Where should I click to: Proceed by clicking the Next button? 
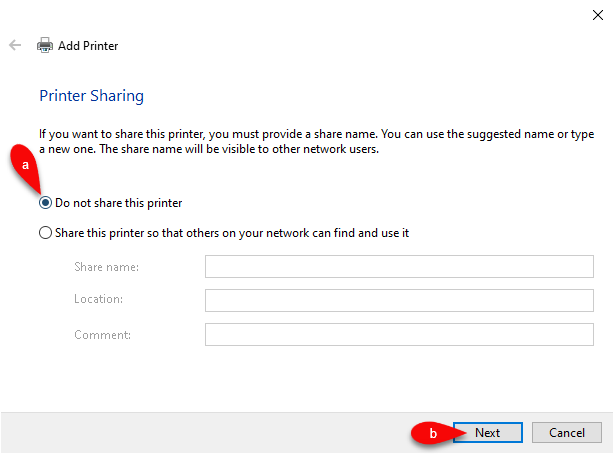click(488, 433)
